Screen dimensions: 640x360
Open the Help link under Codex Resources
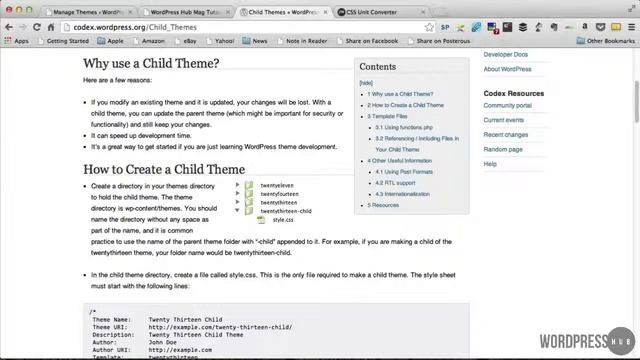click(490, 164)
